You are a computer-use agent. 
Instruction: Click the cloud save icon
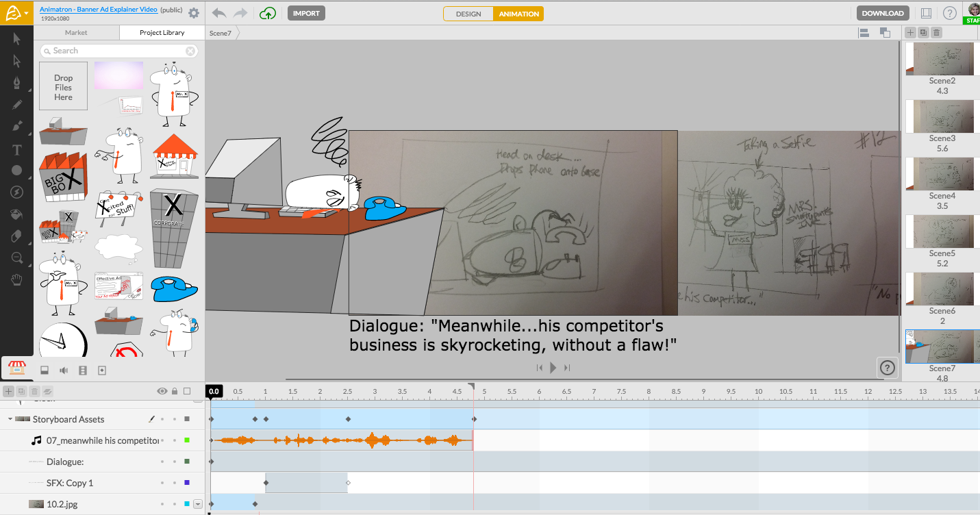click(267, 13)
